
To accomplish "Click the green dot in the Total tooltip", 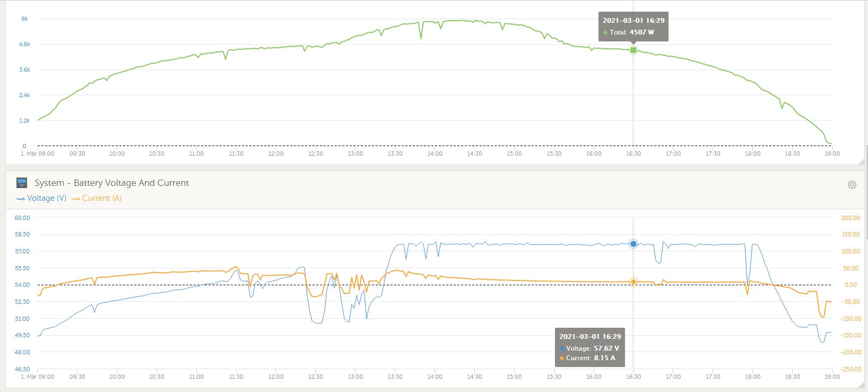I will 605,32.
